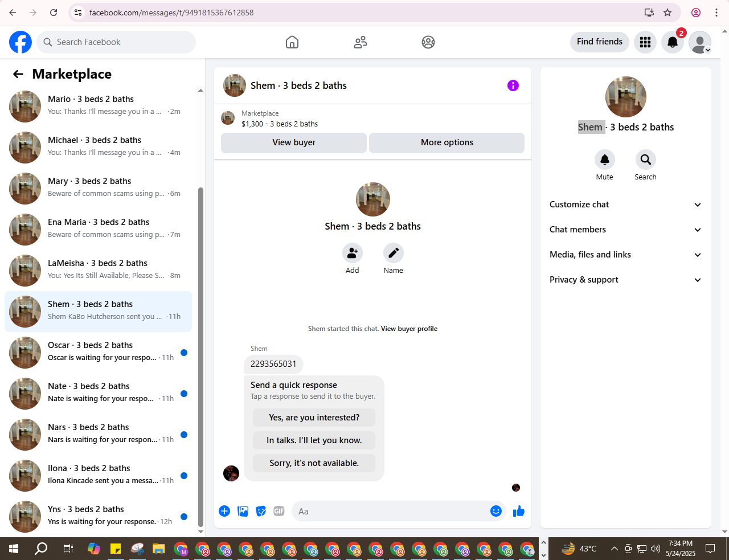Open View buyer profile link

pos(409,329)
